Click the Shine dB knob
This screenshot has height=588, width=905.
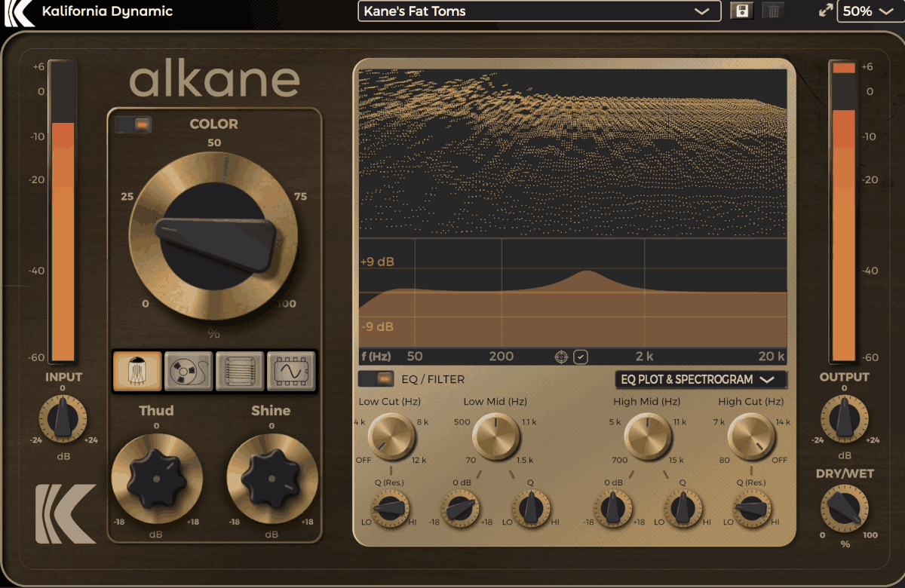[271, 478]
